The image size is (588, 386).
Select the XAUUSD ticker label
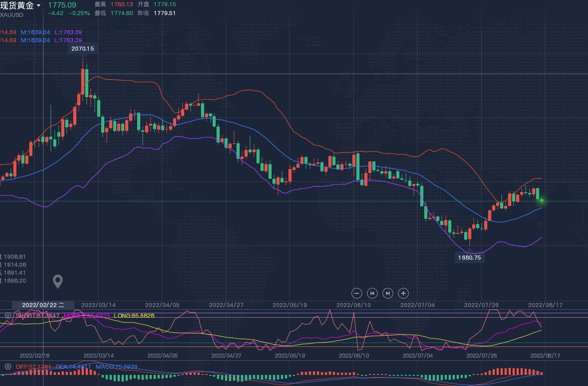[12, 15]
